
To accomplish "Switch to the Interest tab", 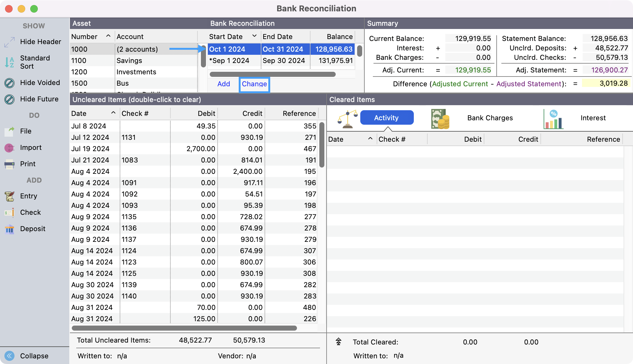I will [593, 118].
